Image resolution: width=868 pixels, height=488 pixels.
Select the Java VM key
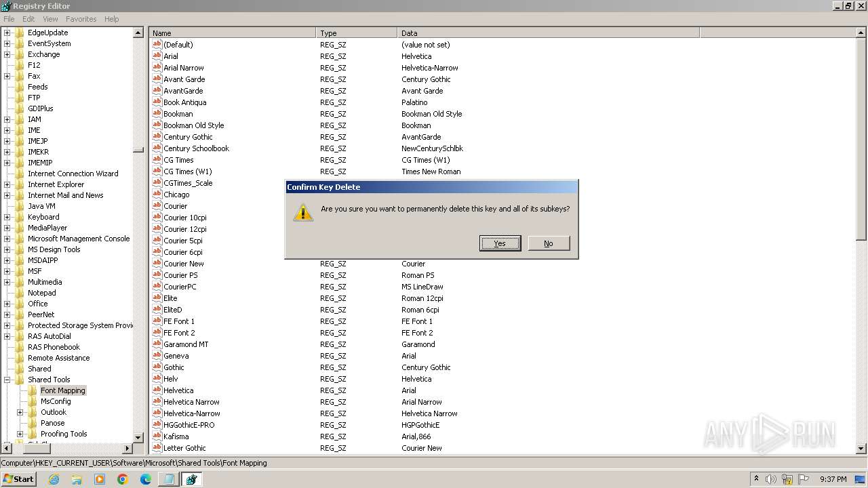coord(41,206)
